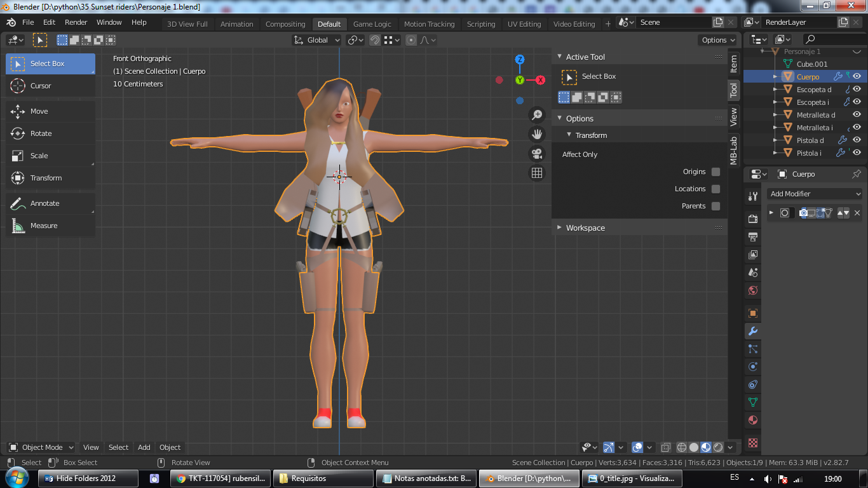Open the shading options dropdown arrow
The image size is (868, 488).
click(731, 447)
